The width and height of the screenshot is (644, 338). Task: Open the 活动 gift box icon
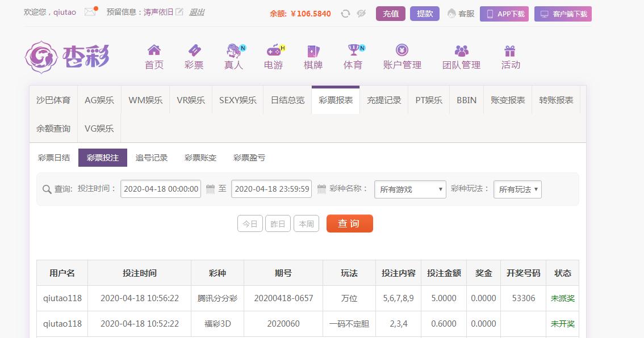(510, 51)
